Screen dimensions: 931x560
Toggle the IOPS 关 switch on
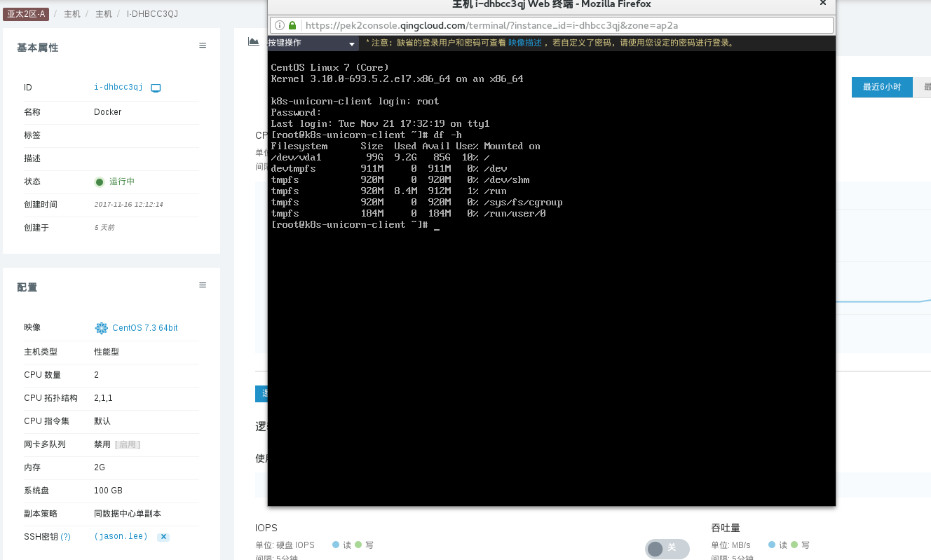[666, 548]
